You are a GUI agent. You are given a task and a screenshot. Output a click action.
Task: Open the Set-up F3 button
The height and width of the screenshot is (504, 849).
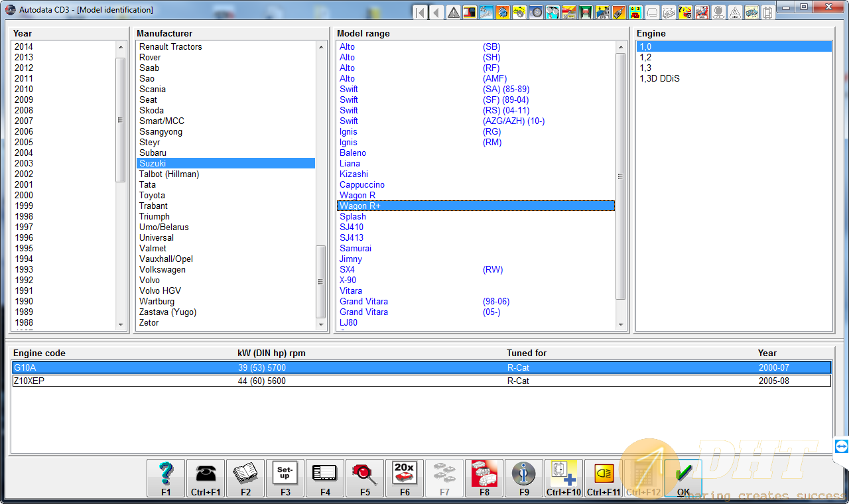coord(285,477)
